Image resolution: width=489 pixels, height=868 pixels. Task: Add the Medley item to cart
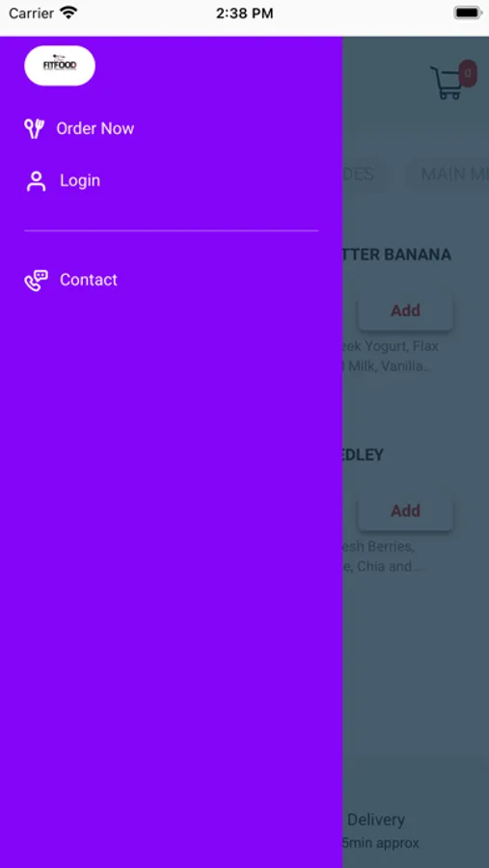point(405,510)
